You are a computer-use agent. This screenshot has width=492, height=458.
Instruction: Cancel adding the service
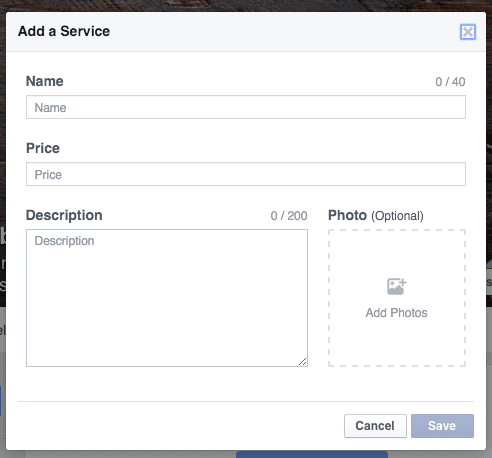(375, 426)
